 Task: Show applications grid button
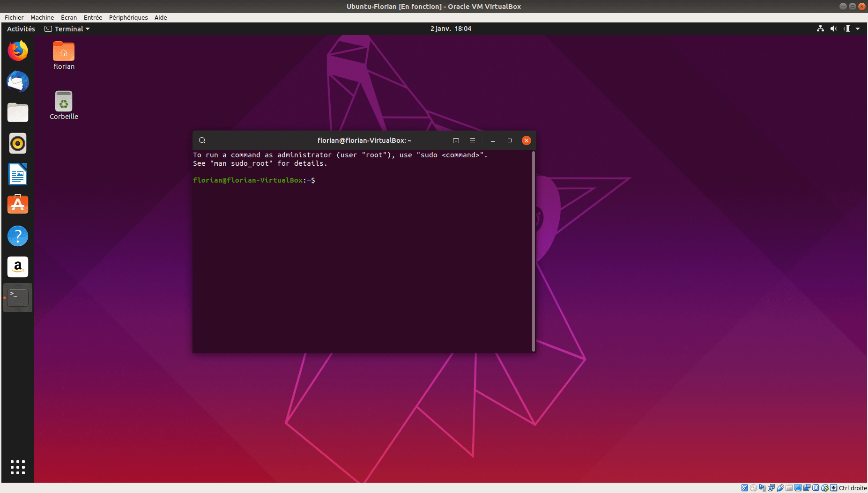click(18, 467)
